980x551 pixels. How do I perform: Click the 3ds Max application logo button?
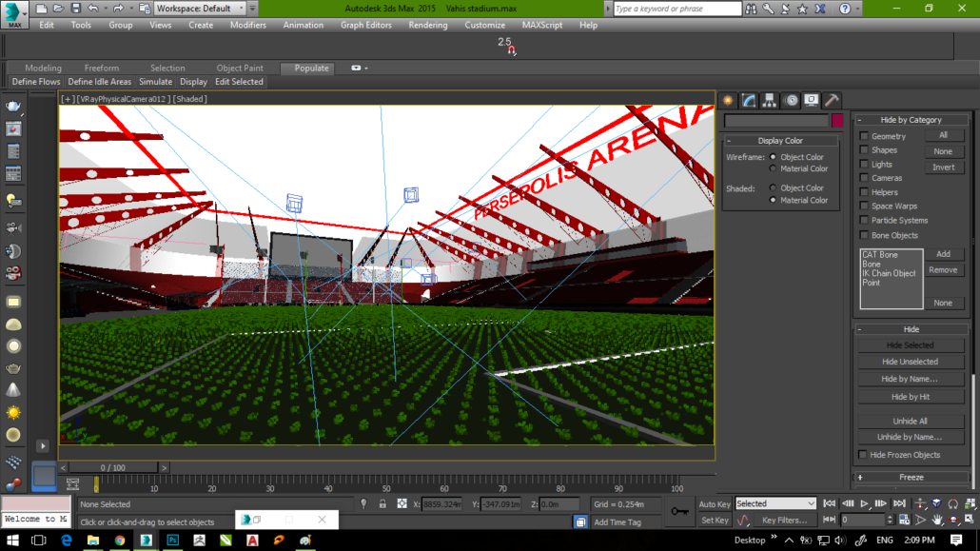(x=13, y=13)
